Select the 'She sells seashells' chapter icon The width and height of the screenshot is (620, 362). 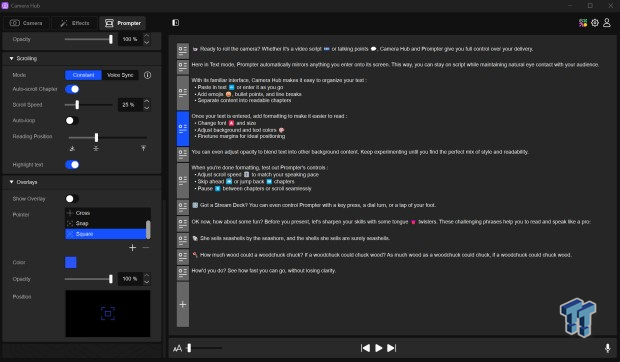[x=183, y=240]
